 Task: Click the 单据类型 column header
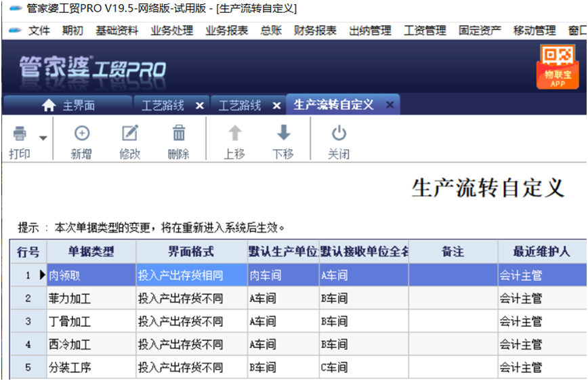pyautogui.click(x=91, y=252)
